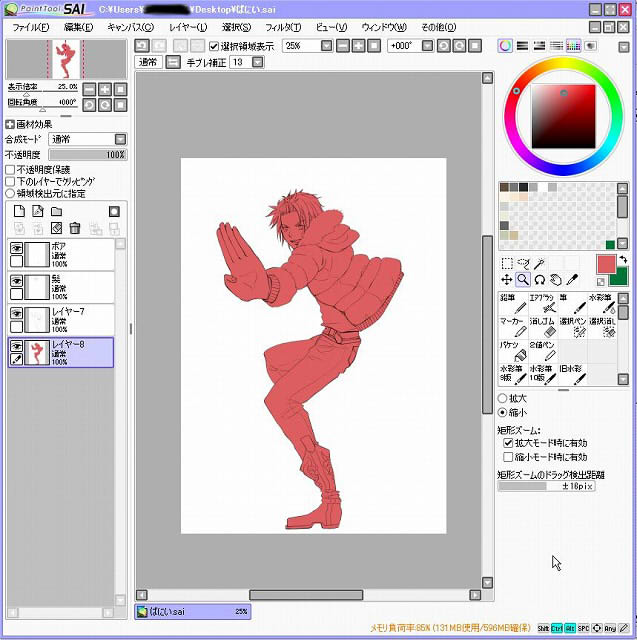This screenshot has width=637, height=640.
Task: Choose the 選択ペン selection pen tool
Action: click(573, 327)
